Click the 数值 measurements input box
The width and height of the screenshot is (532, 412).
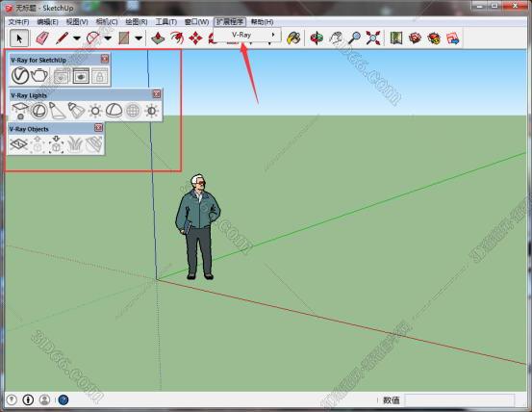point(460,400)
